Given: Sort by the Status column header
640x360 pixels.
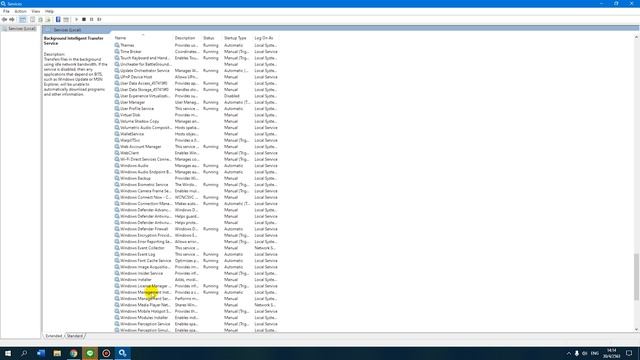Looking at the screenshot, I should coord(212,38).
